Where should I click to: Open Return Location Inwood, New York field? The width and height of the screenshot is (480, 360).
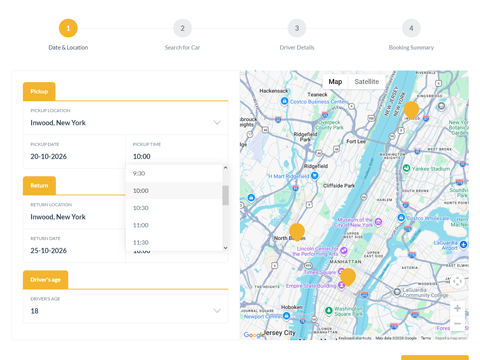coord(74,212)
